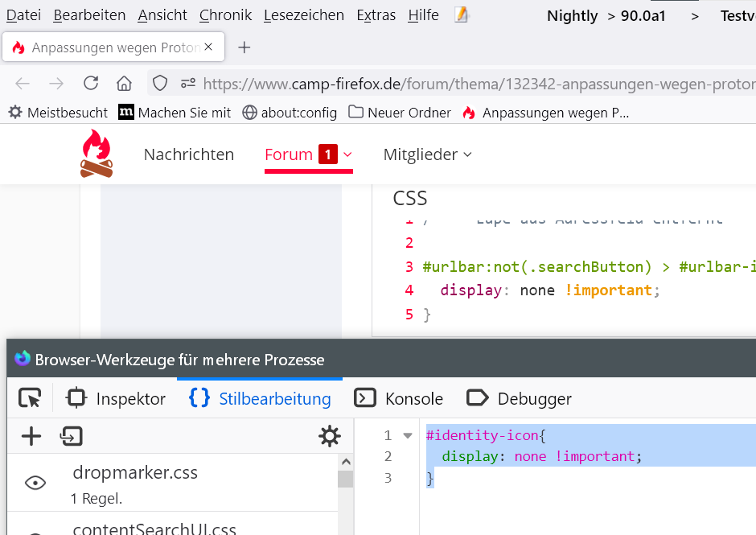
Task: Go to the browser home page
Action: 124,84
